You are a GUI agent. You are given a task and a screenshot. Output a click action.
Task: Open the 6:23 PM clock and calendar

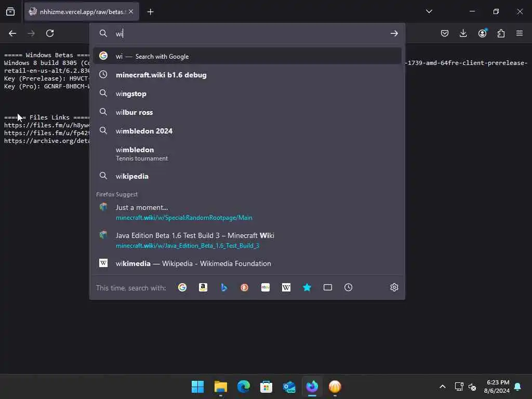pos(497,387)
